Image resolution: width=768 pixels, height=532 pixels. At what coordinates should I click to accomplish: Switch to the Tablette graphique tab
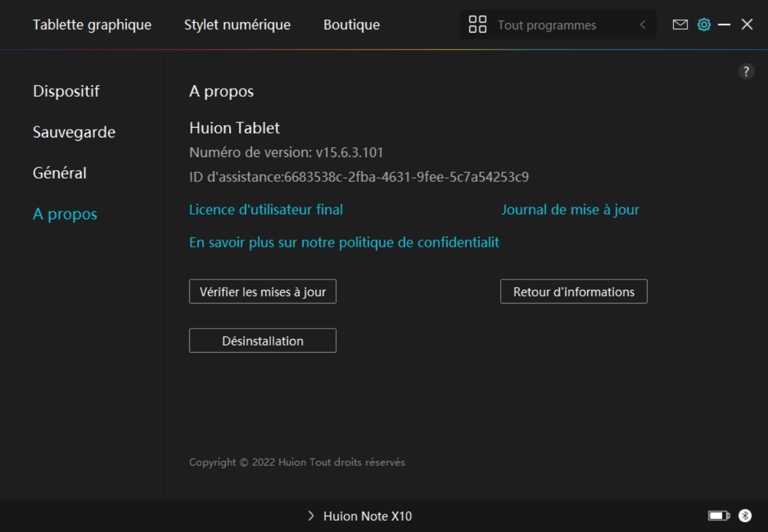pos(92,25)
